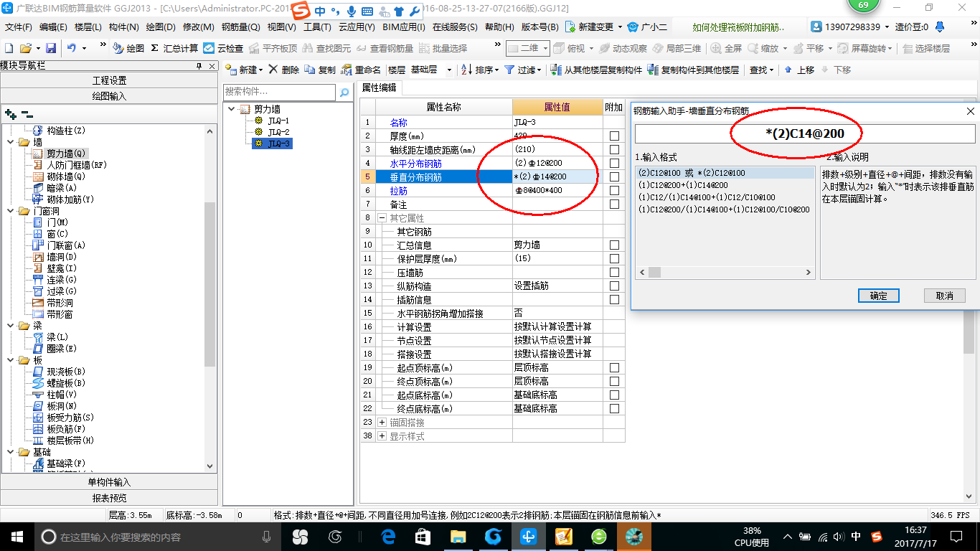This screenshot has width=980, height=551.
Task: Collapse the 板 folder in navigation tree
Action: click(11, 360)
